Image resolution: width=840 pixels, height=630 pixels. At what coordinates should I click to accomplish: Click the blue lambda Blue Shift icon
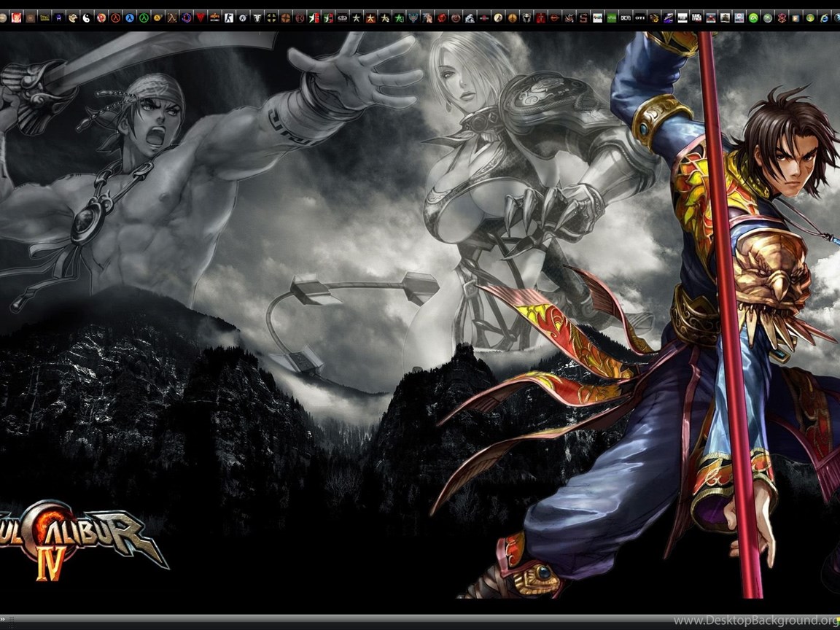(129, 18)
